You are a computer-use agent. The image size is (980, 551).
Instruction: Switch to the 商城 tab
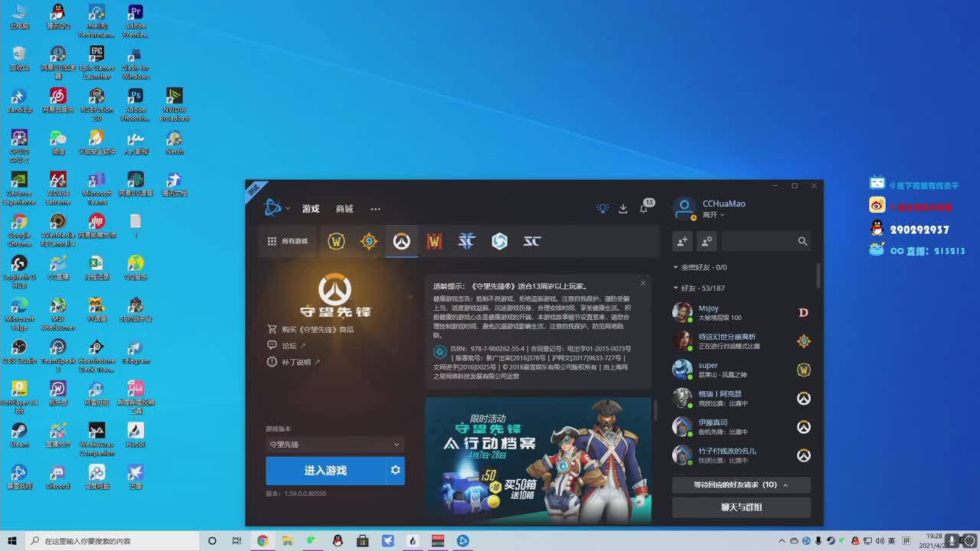pyautogui.click(x=345, y=209)
